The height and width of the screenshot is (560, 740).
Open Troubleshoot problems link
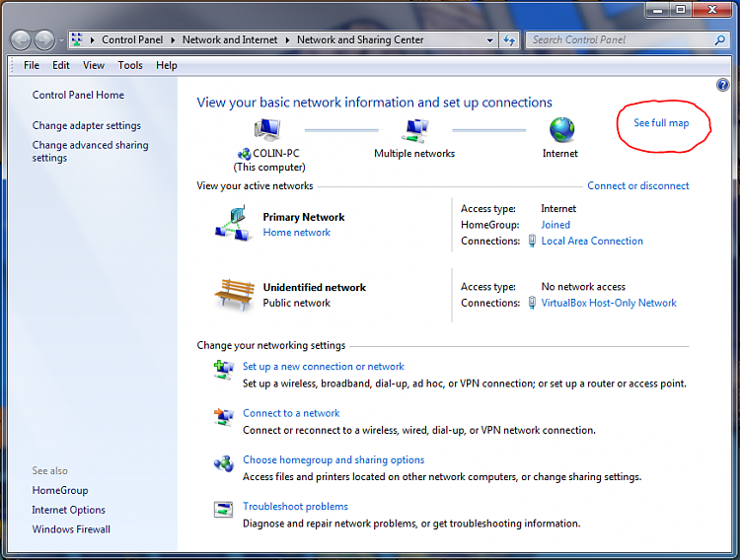(295, 506)
